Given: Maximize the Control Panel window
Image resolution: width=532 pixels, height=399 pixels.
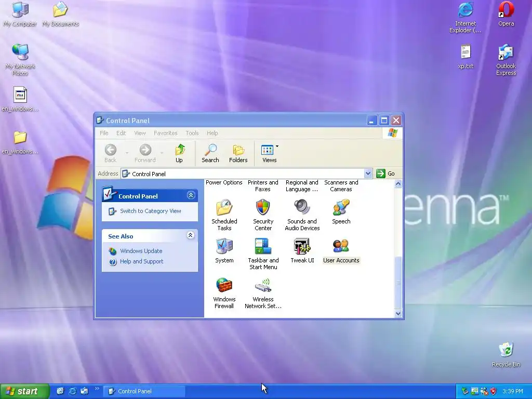Looking at the screenshot, I should click(x=384, y=121).
